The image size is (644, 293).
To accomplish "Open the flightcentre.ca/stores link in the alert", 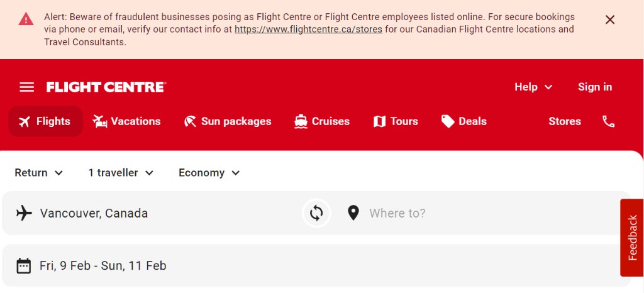I will 308,30.
